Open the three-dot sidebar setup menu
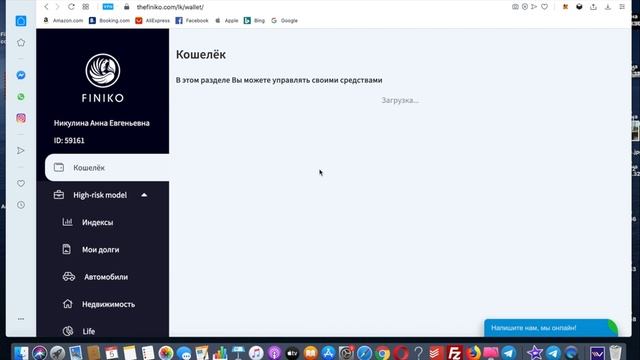 (x=21, y=319)
